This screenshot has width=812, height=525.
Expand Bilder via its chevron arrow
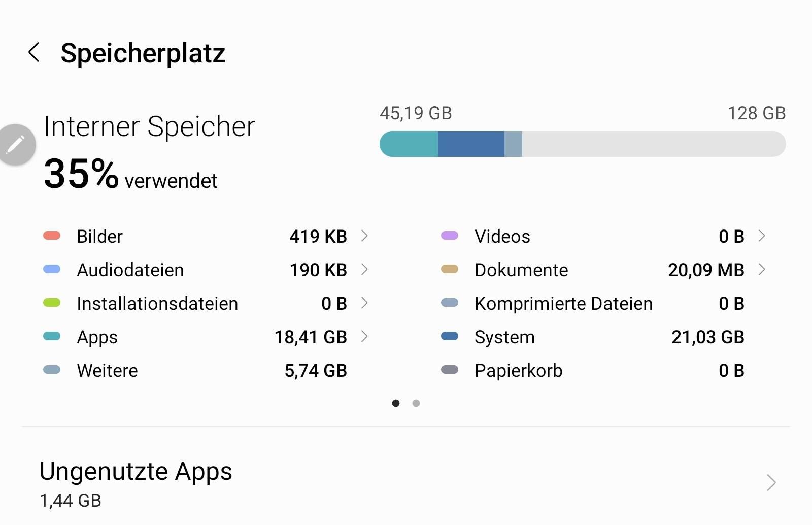point(364,236)
